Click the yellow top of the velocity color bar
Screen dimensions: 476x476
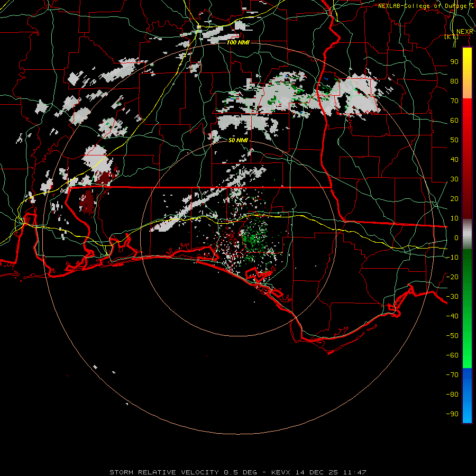[x=467, y=54]
